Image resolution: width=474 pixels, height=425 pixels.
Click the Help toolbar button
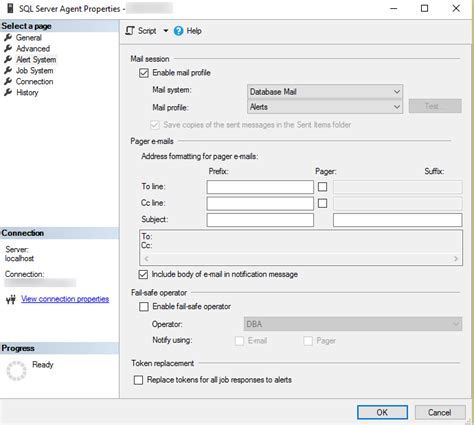[x=188, y=31]
